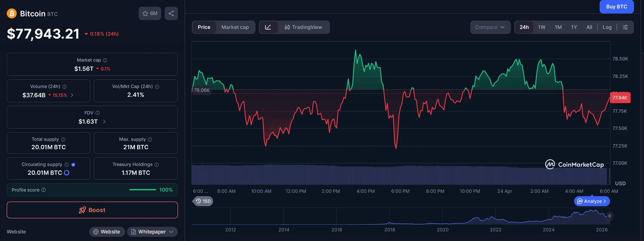Click the 20.01M BTC total supply value
Image resolution: width=644 pixels, height=241 pixels.
[x=49, y=147]
